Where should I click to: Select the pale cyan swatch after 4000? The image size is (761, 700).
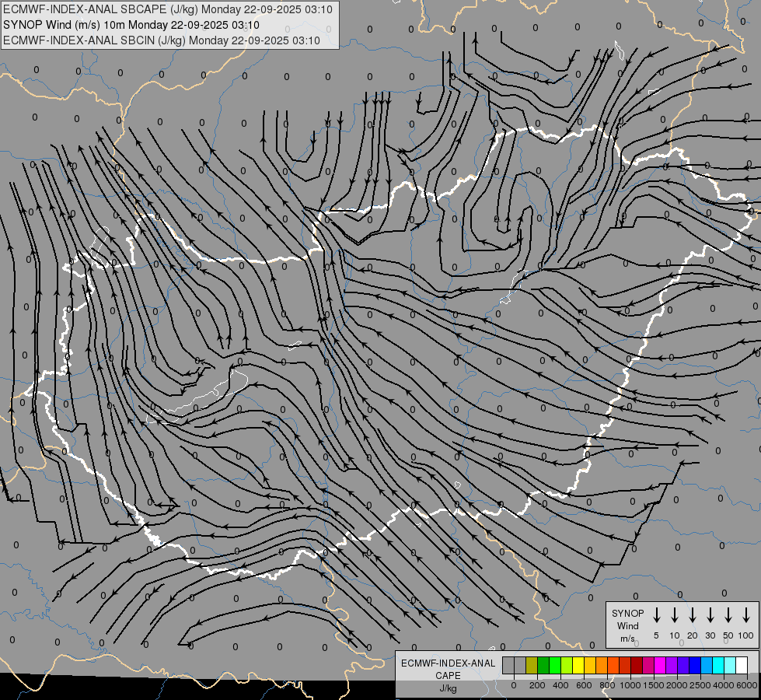tap(729, 665)
